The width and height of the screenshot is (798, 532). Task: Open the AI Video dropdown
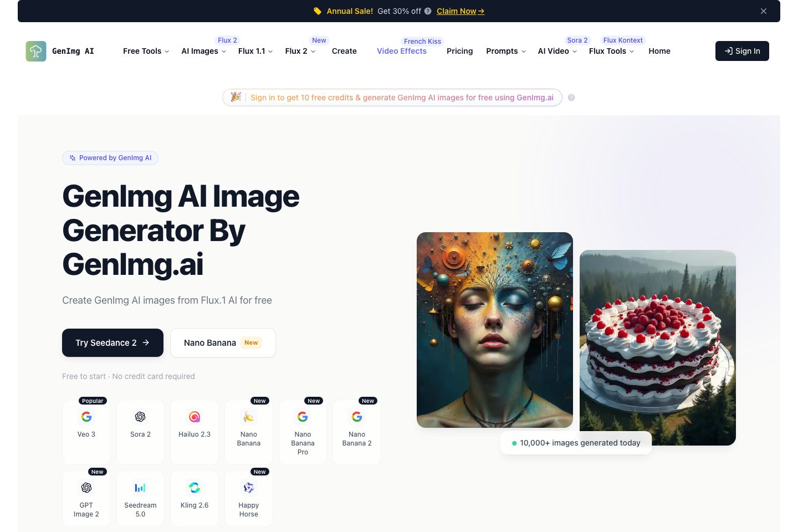click(557, 51)
